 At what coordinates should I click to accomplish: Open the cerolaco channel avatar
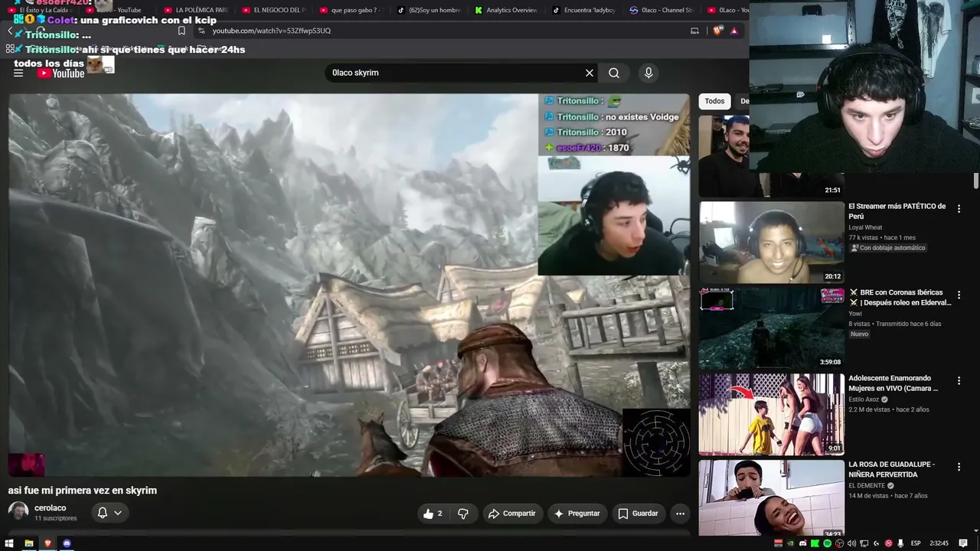pyautogui.click(x=18, y=512)
